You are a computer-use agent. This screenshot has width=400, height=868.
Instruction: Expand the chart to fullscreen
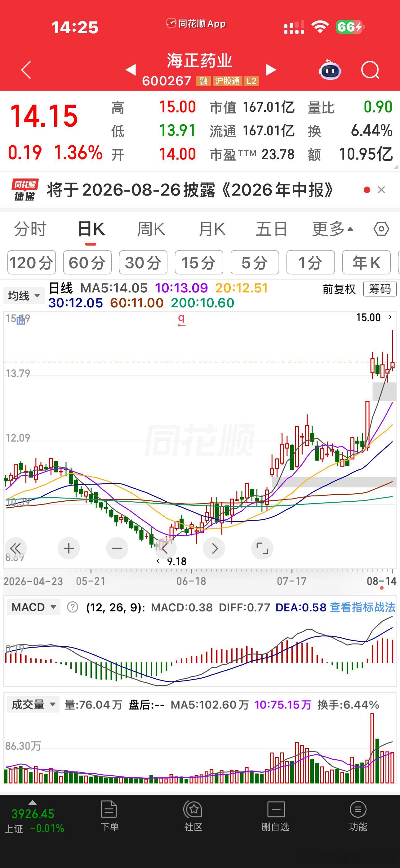(262, 548)
